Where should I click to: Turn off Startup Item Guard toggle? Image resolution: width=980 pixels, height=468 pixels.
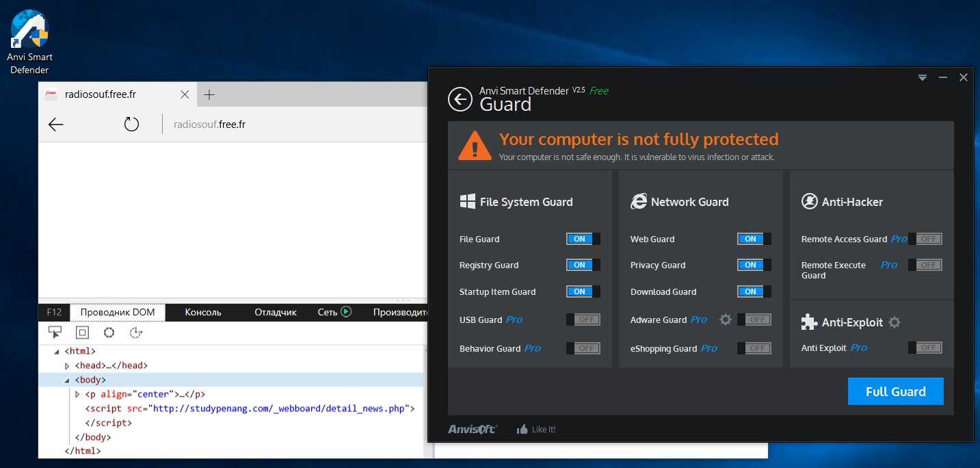pos(583,291)
